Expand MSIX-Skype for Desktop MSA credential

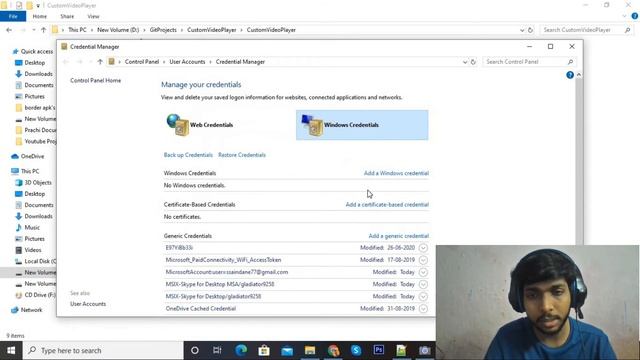pyautogui.click(x=423, y=284)
